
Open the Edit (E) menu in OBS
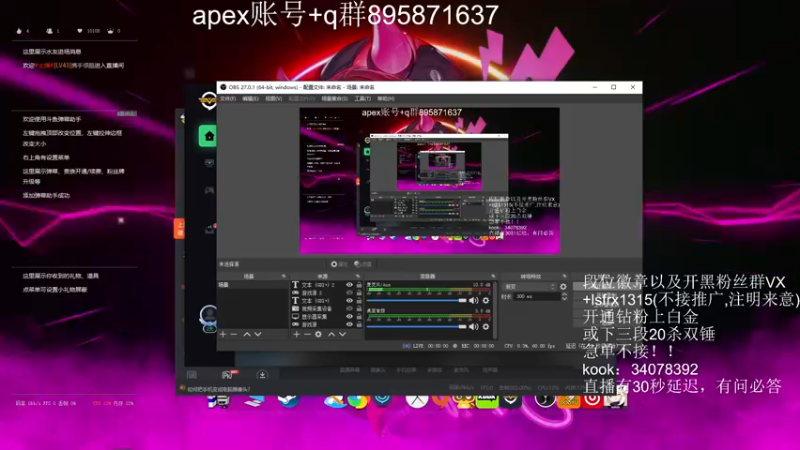(x=250, y=98)
